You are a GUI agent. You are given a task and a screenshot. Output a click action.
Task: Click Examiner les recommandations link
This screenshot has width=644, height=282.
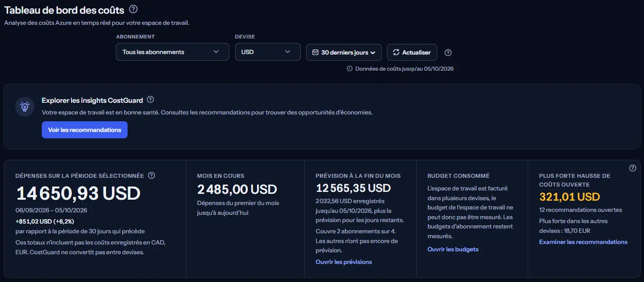(583, 242)
